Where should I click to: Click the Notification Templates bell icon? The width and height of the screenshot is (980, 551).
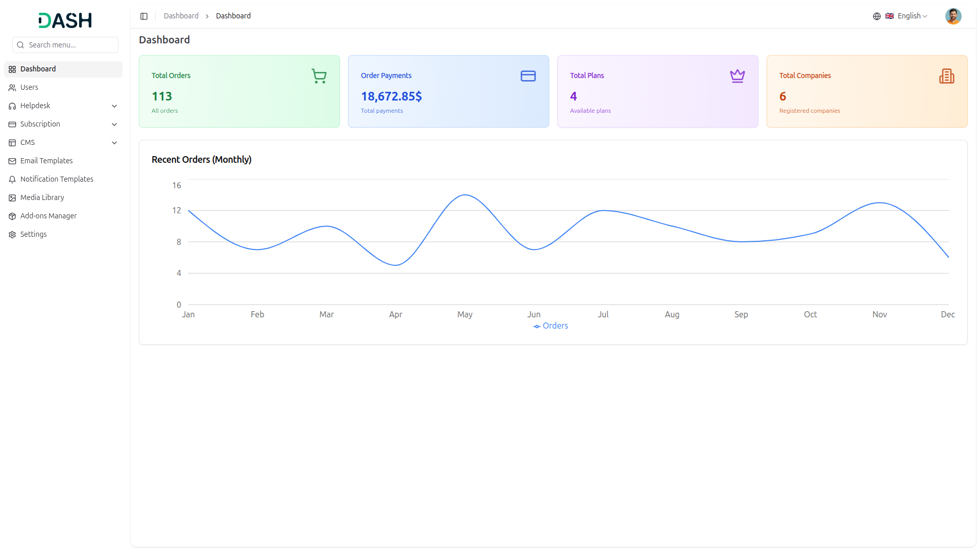tap(12, 180)
